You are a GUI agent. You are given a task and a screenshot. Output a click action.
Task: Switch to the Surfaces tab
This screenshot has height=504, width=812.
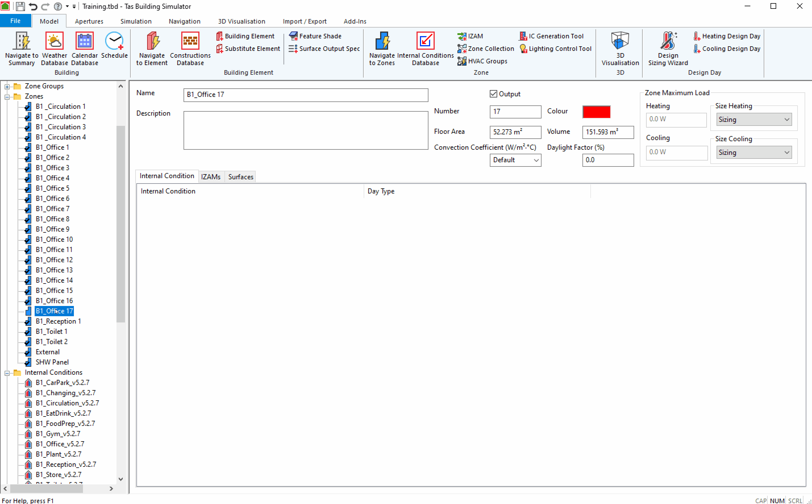click(241, 176)
